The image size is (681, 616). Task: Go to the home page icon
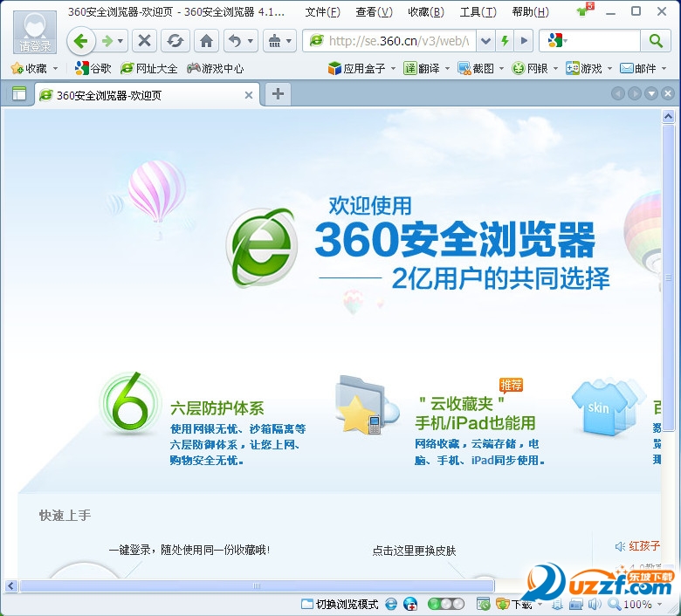[206, 41]
